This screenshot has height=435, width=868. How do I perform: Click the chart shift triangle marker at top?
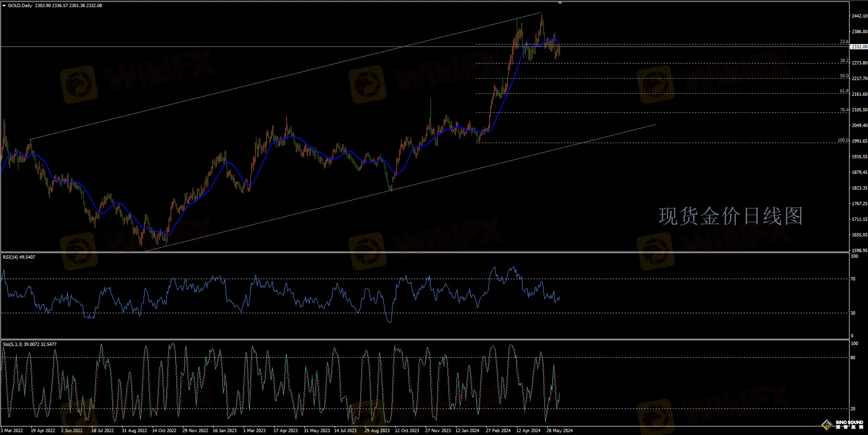pos(560,3)
